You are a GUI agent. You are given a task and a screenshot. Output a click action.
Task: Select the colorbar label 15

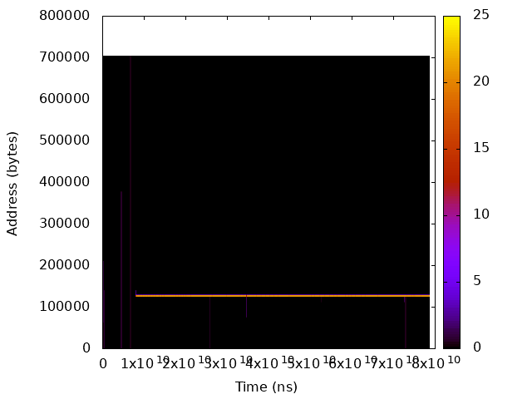[x=481, y=148]
